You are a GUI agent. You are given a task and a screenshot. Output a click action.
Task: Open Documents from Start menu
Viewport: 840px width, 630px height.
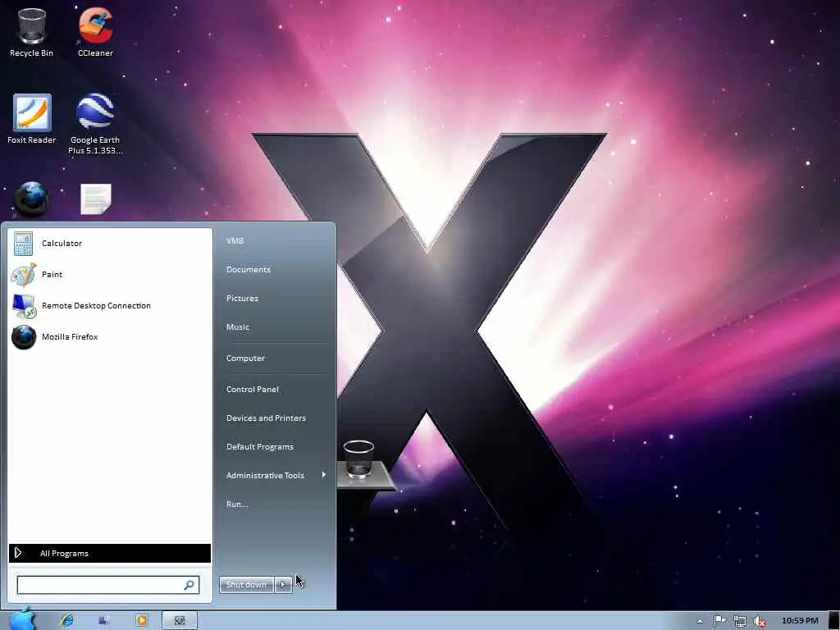249,269
